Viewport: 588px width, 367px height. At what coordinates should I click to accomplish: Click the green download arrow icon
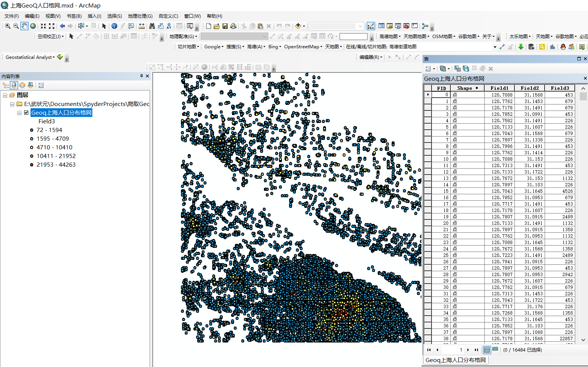[x=521, y=47]
